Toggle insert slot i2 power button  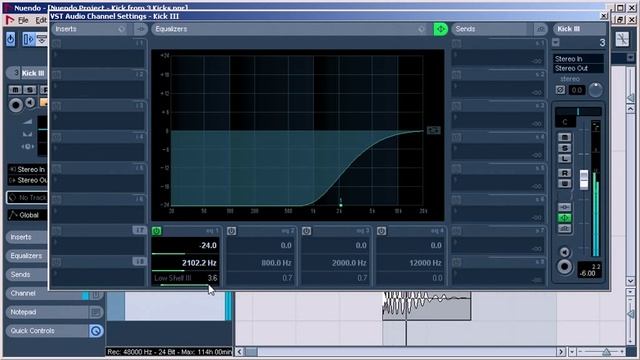[x=57, y=75]
